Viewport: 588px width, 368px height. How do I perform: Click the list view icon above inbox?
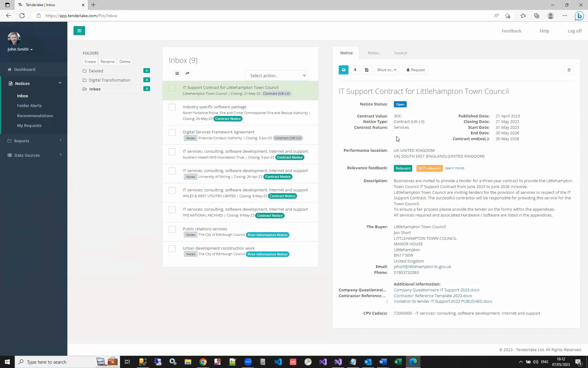pos(177,74)
